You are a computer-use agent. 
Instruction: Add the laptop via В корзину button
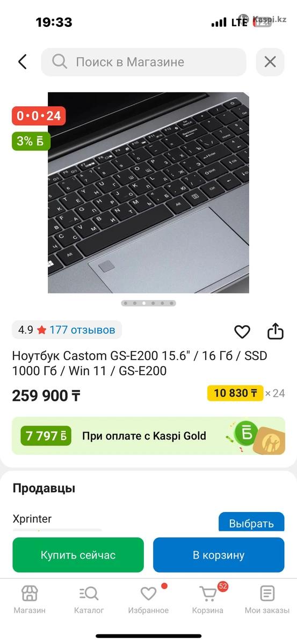coord(219,555)
